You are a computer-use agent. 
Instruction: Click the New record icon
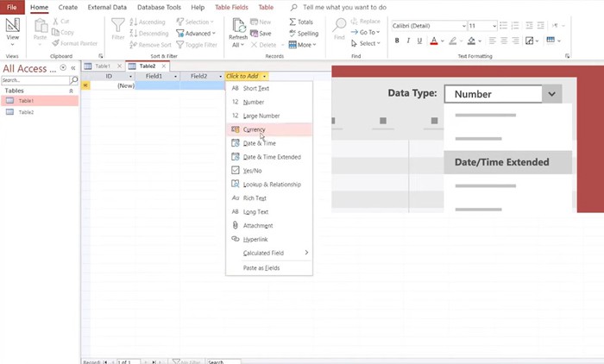pos(254,22)
